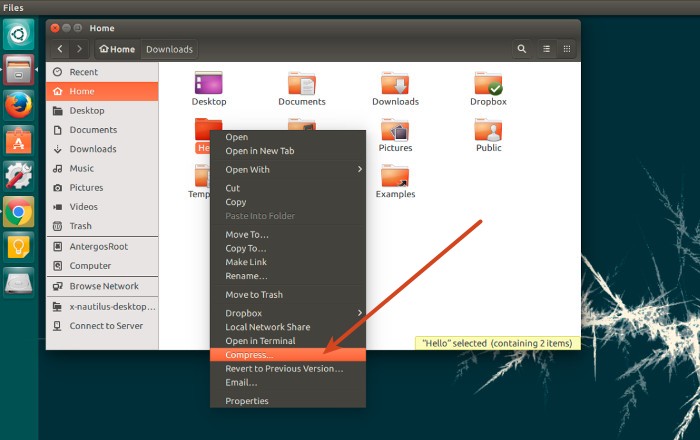Open the Public folder icon
The width and height of the screenshot is (700, 440).
pos(488,130)
